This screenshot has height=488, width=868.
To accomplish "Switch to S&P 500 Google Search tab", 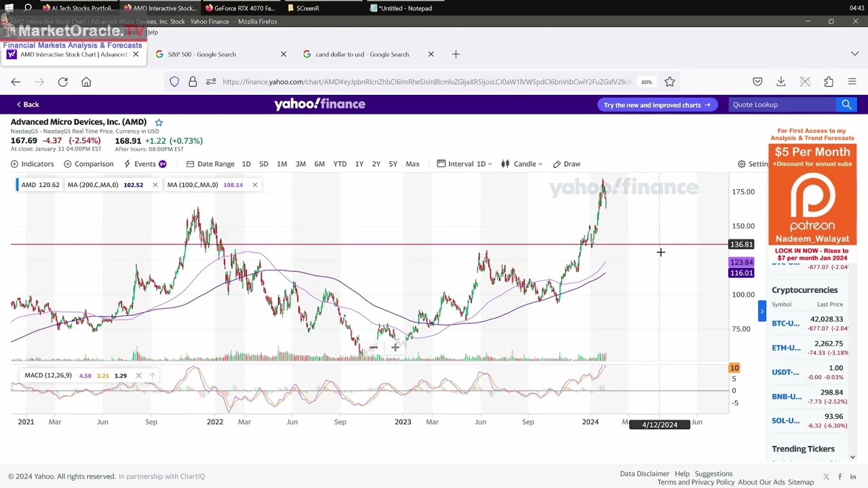I will (201, 54).
